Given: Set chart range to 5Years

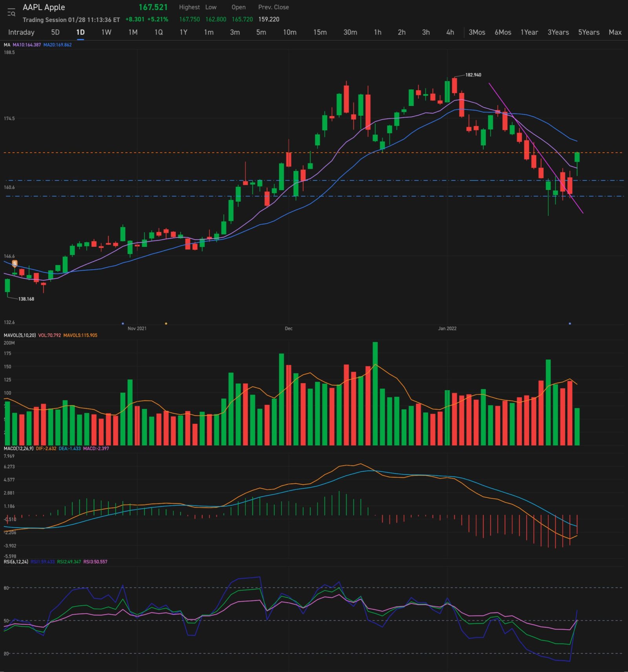Looking at the screenshot, I should pos(589,32).
